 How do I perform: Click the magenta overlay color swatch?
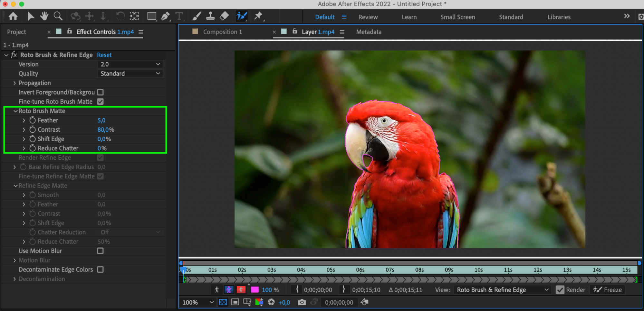click(x=255, y=290)
